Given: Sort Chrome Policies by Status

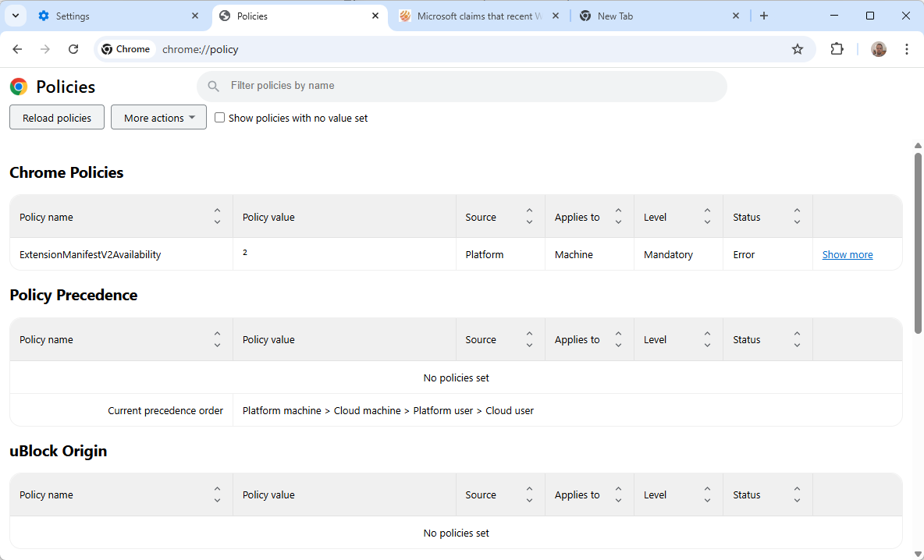Looking at the screenshot, I should tap(797, 216).
